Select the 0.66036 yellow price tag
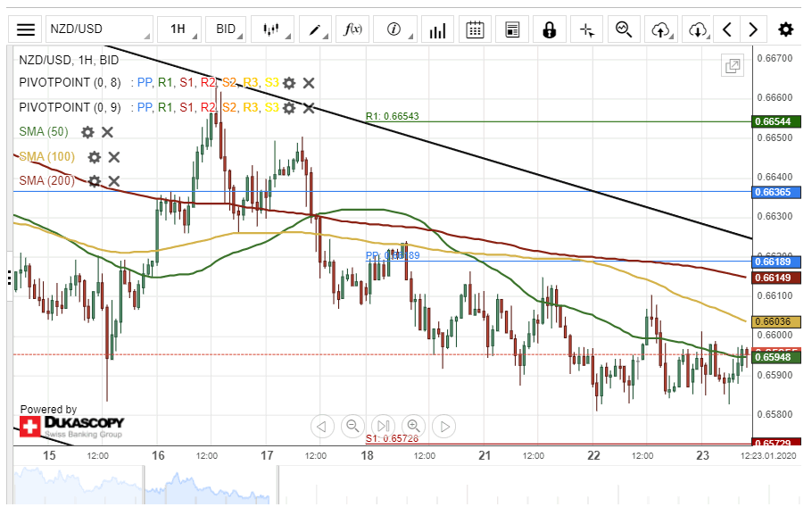This screenshot has width=812, height=507. (x=775, y=321)
